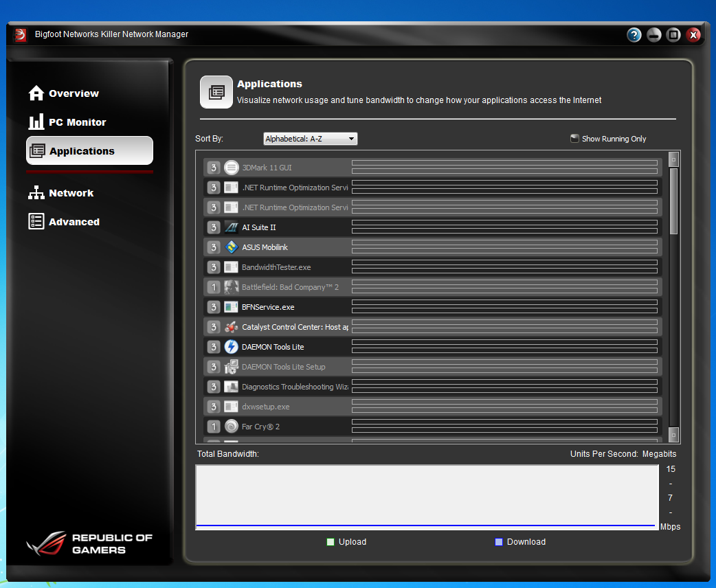Open the Sort By dropdown
716x588 pixels.
click(311, 139)
